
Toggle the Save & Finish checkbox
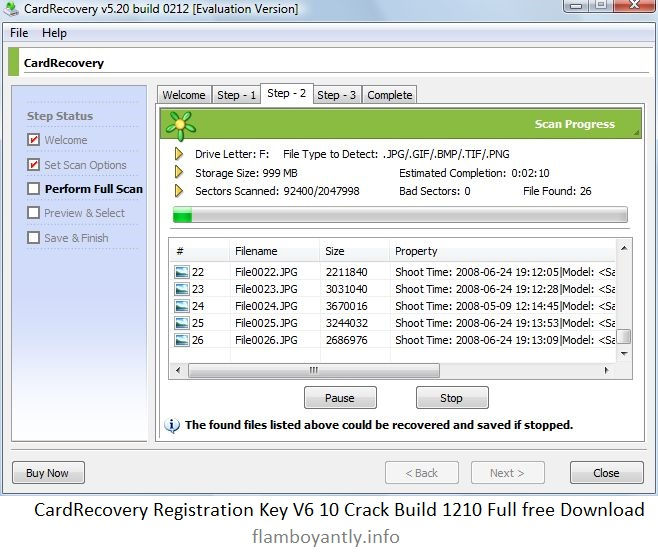(x=34, y=238)
